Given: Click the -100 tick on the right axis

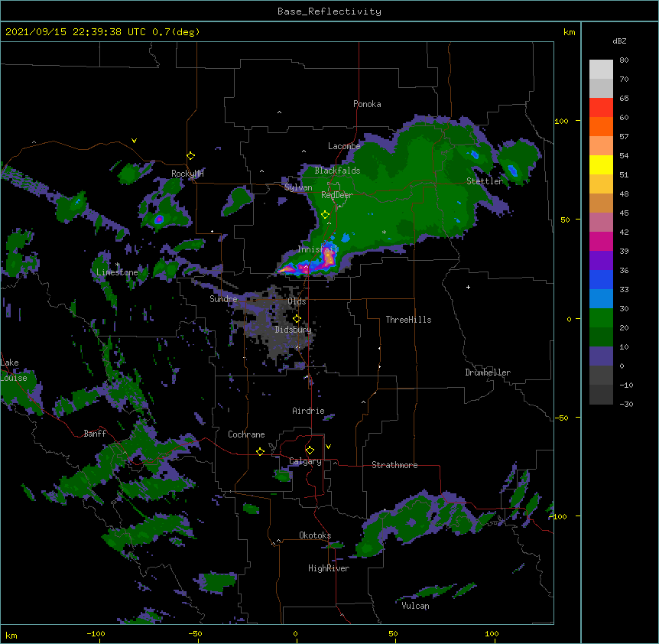Looking at the screenshot, I should pos(559,516).
